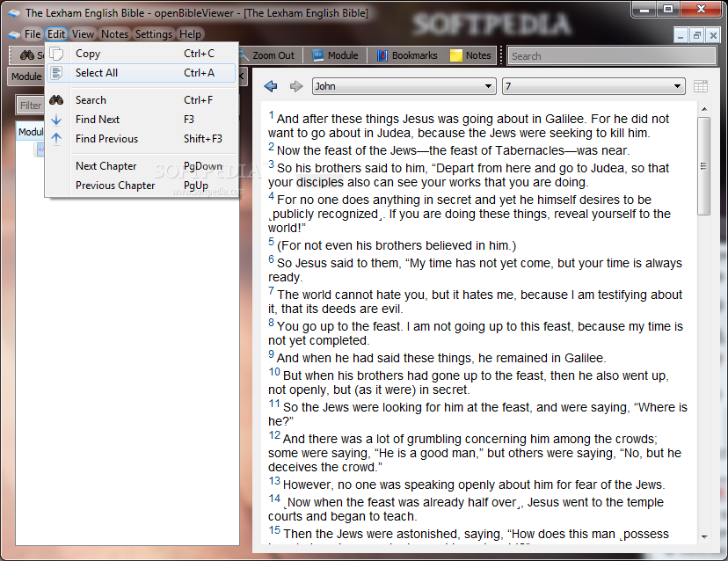Click the application icon in the menu bar
Image resolution: width=728 pixels, height=561 pixels.
pyautogui.click(x=14, y=34)
